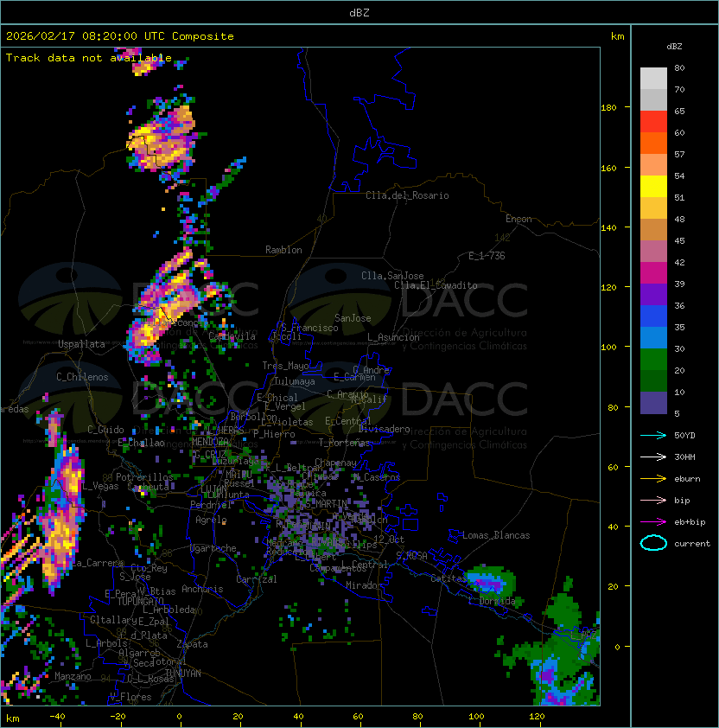This screenshot has height=728, width=719.
Task: Select the bright yellow 51–54 dBZ swatch
Action: point(653,187)
